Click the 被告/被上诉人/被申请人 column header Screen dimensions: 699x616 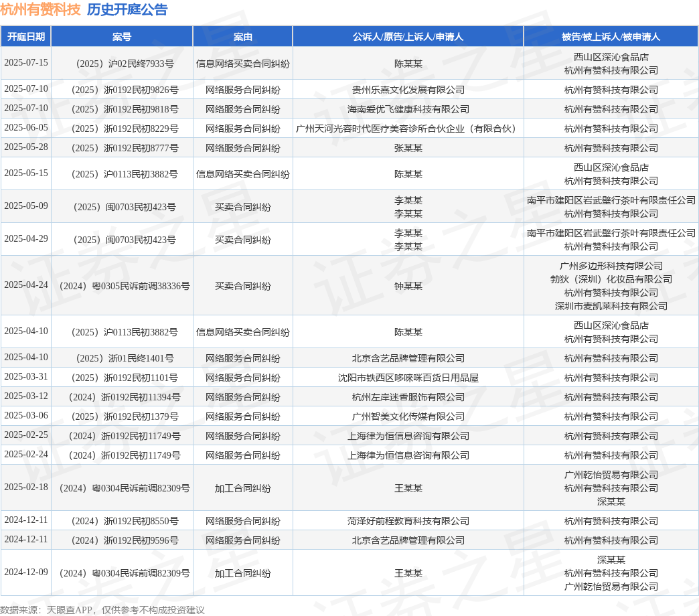(x=611, y=37)
